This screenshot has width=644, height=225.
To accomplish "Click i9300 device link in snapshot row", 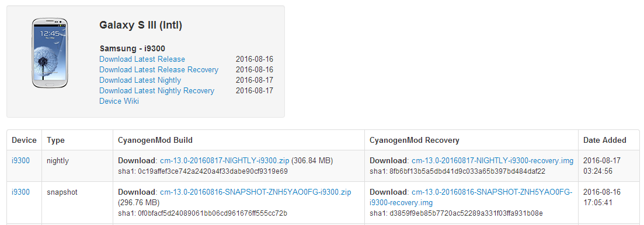I will click(20, 192).
